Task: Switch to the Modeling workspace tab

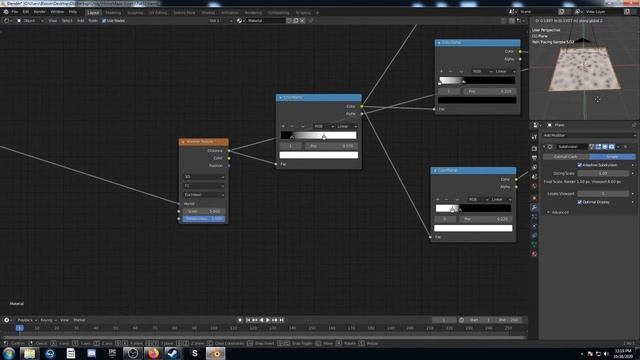Action: (113, 13)
